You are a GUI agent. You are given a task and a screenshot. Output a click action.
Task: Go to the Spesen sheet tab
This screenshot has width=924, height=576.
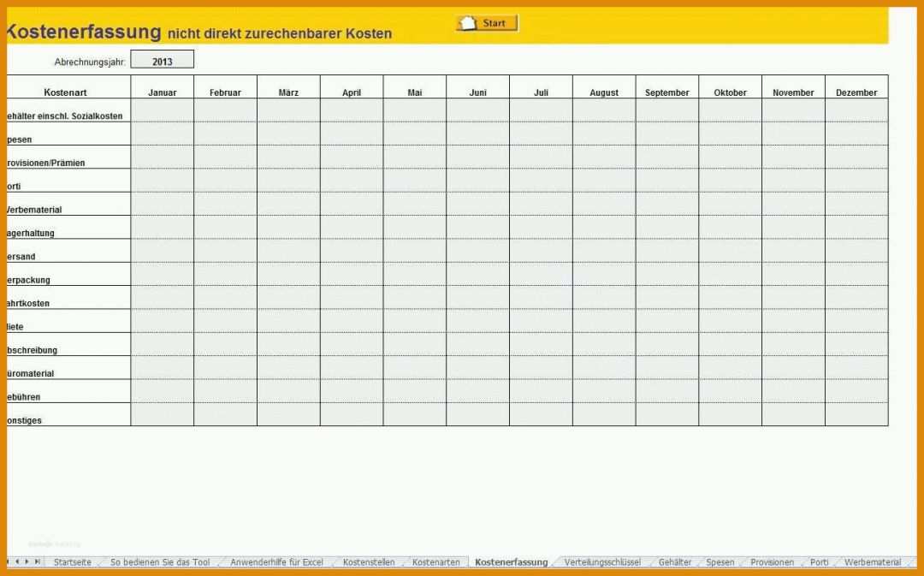720,561
